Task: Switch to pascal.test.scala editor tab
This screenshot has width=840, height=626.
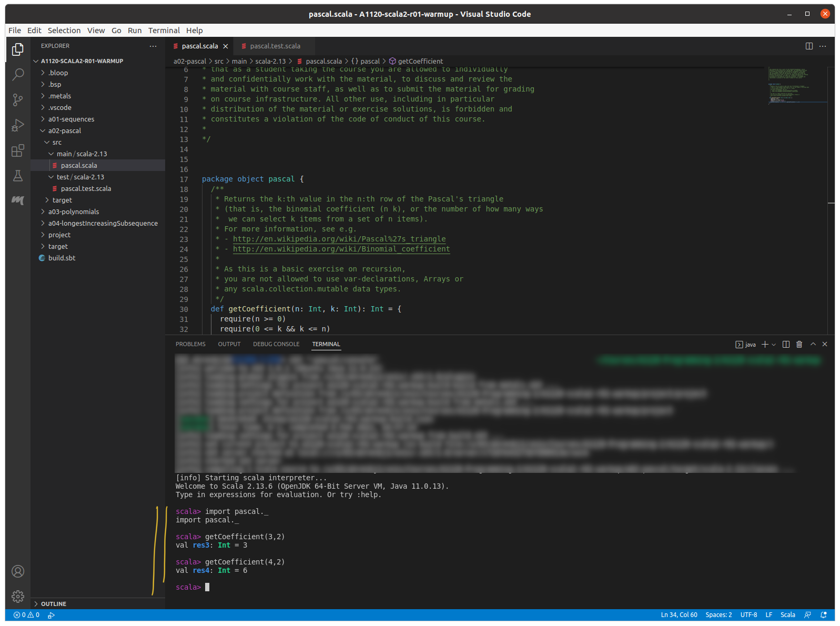Action: click(275, 46)
